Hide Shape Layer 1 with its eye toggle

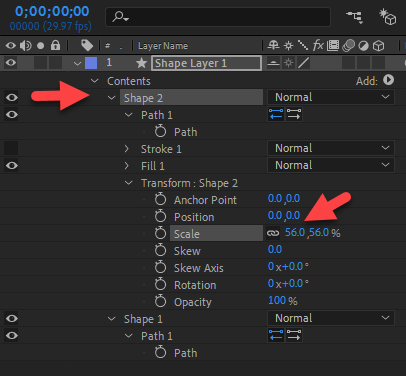11,63
